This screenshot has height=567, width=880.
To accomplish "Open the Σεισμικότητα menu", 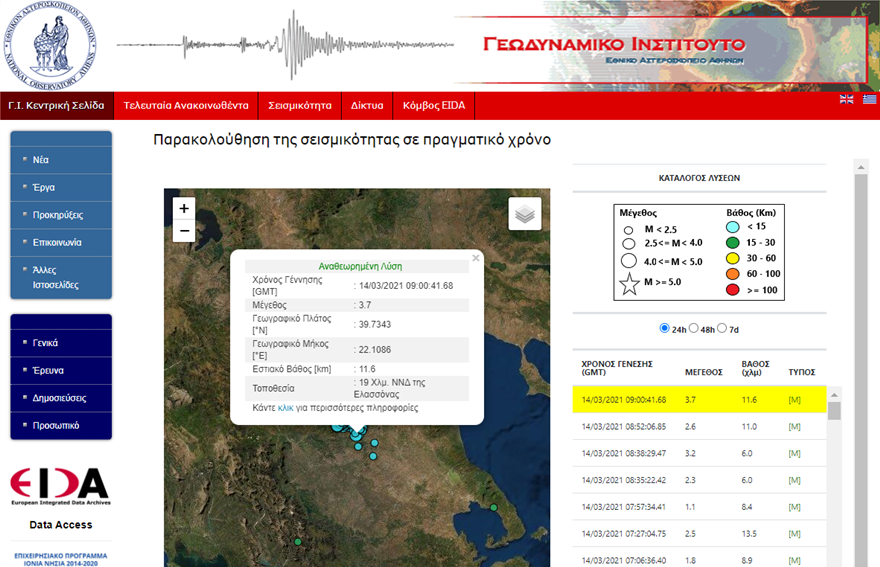I will click(x=301, y=105).
